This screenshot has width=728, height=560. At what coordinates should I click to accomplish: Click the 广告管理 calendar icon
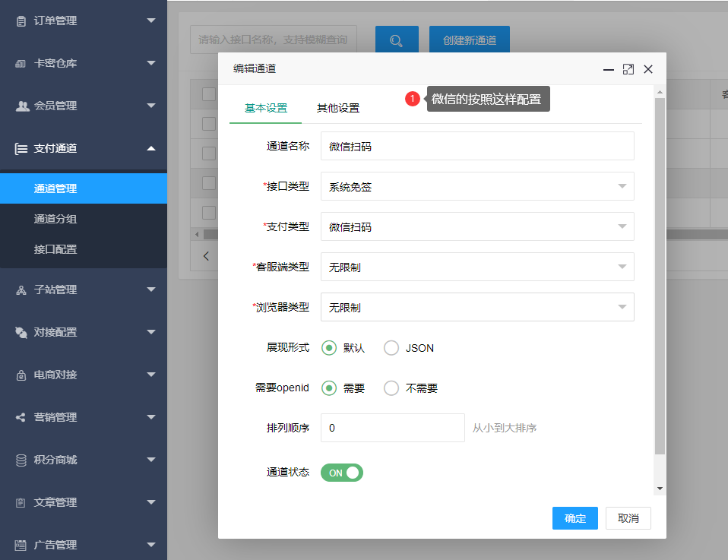coord(21,545)
